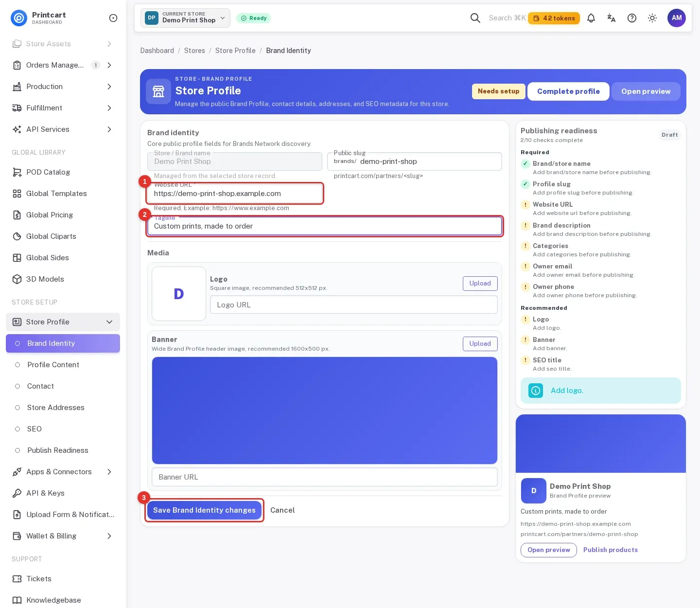700x608 pixels.
Task: Open the Profile Content submenu item
Action: 63,365
